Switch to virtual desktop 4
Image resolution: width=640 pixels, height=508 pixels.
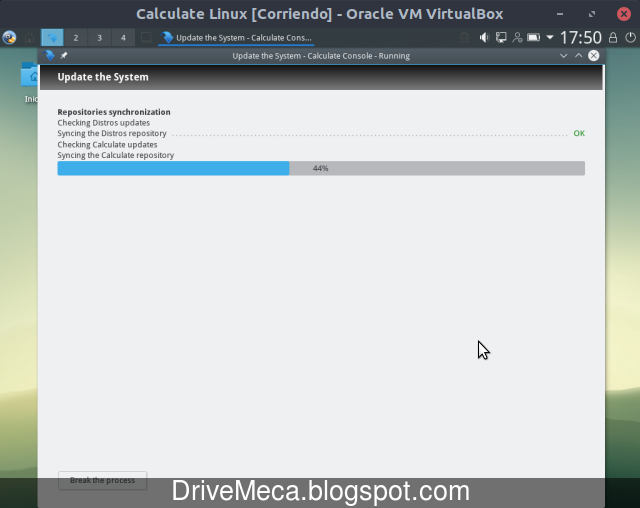click(x=123, y=38)
